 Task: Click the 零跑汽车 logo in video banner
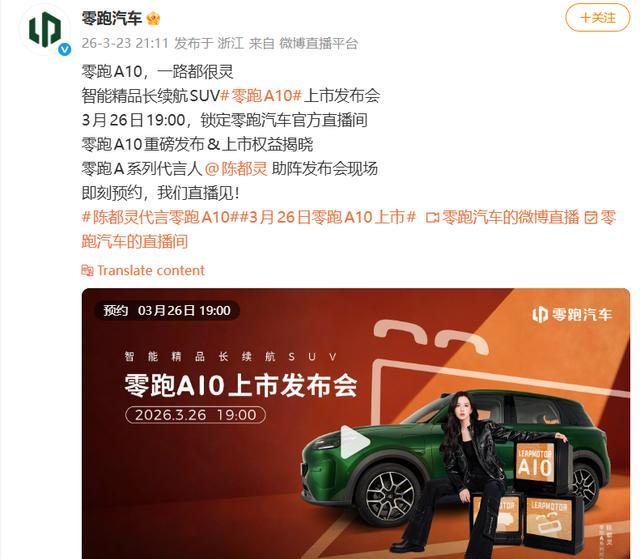[572, 315]
